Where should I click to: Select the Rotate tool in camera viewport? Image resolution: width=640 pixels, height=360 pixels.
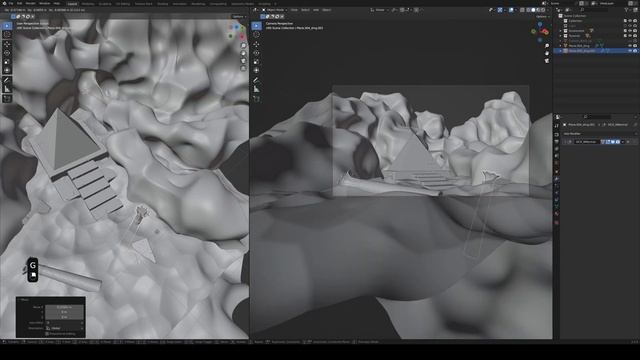pyautogui.click(x=256, y=53)
